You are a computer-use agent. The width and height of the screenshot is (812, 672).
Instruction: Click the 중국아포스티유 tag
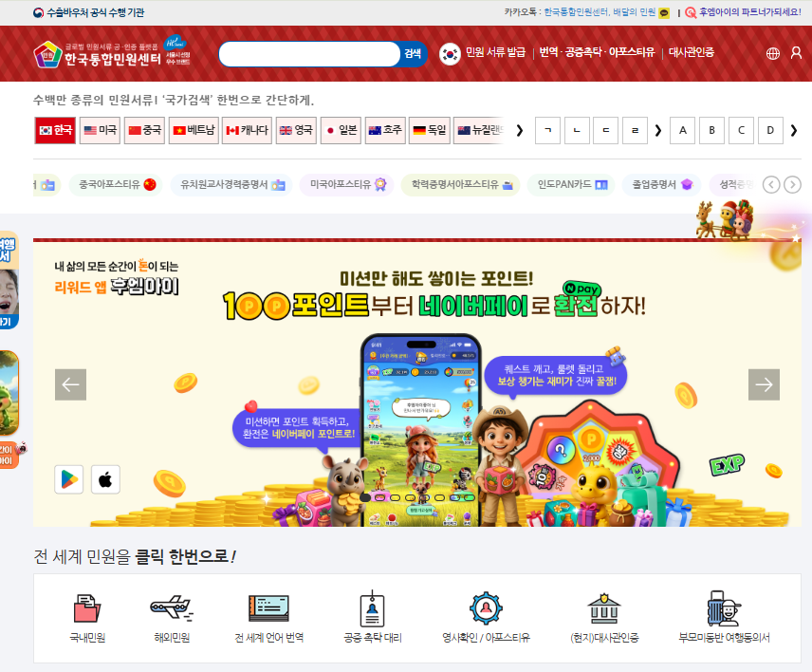[116, 184]
